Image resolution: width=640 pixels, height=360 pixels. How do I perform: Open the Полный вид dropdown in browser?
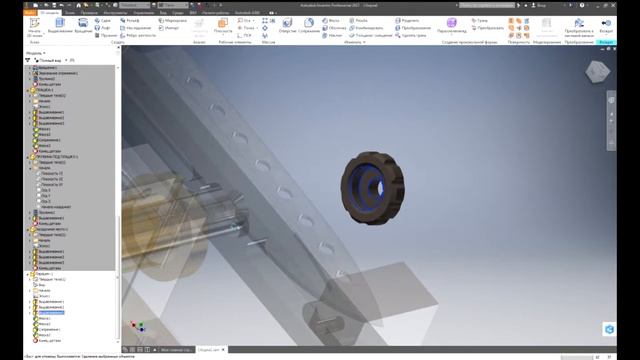tap(66, 60)
